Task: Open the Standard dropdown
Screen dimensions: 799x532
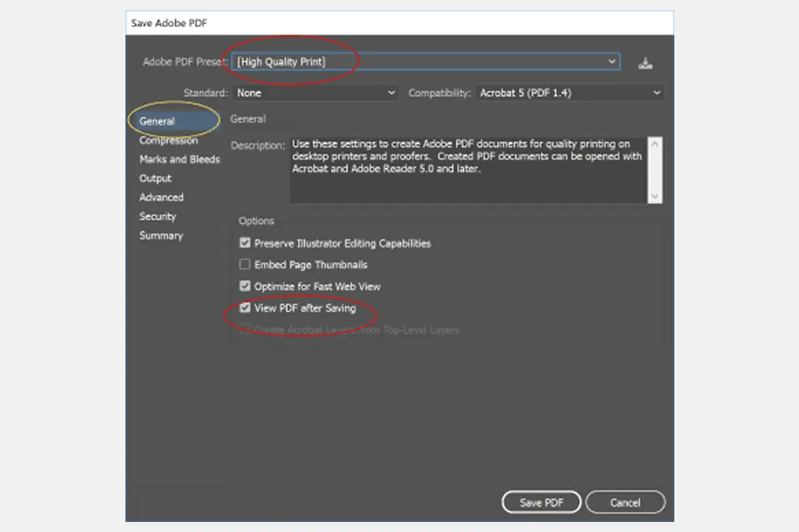Action: [x=315, y=93]
